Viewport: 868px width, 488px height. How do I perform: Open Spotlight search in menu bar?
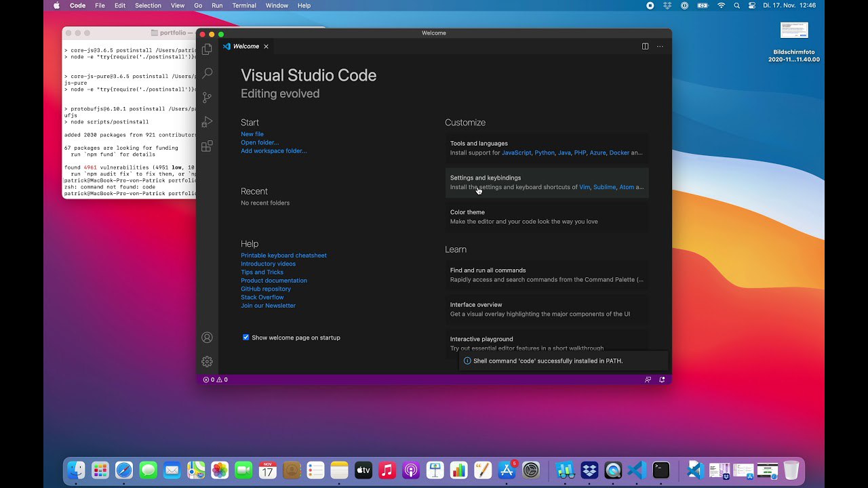pos(736,5)
